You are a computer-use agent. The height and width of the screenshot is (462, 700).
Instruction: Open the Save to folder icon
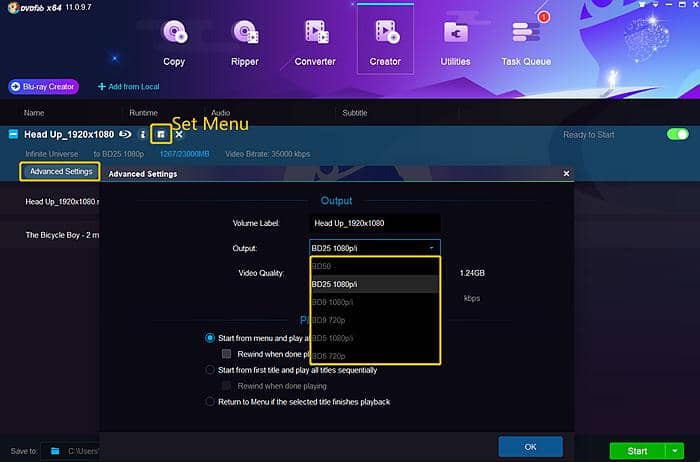(55, 451)
